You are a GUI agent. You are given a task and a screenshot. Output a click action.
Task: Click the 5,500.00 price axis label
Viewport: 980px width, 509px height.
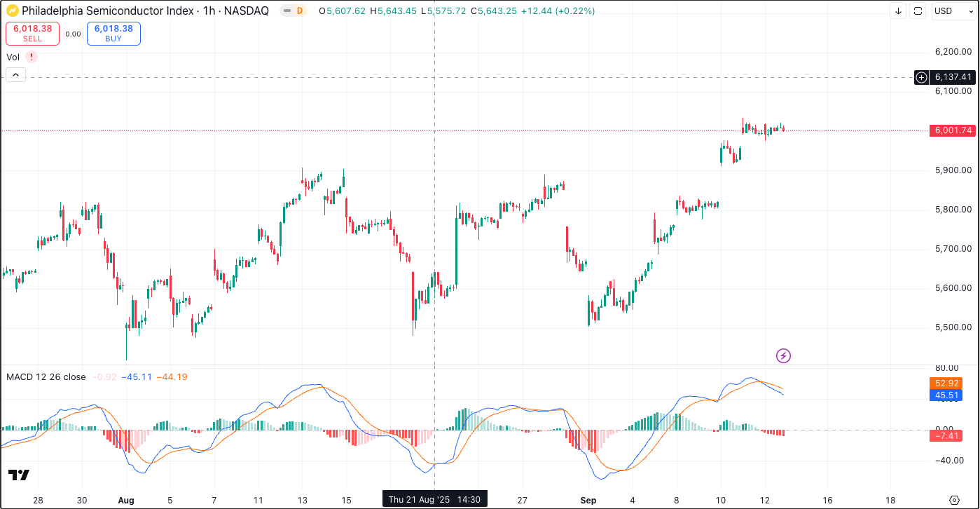(953, 327)
